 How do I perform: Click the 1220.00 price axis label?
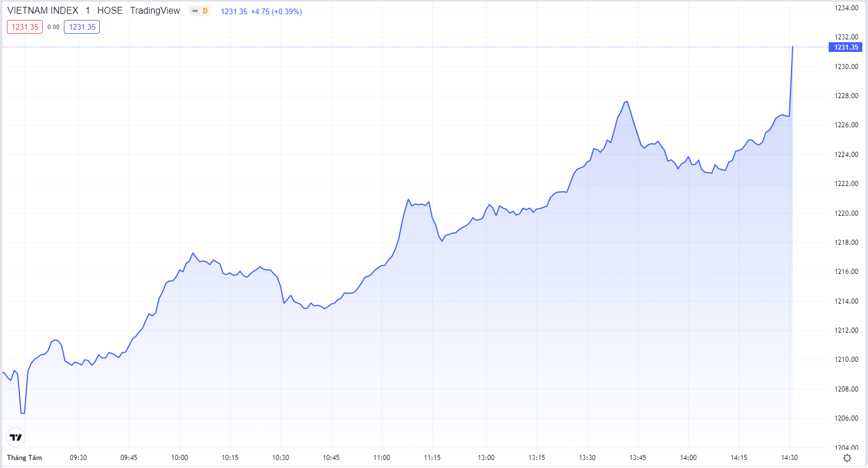coord(846,213)
